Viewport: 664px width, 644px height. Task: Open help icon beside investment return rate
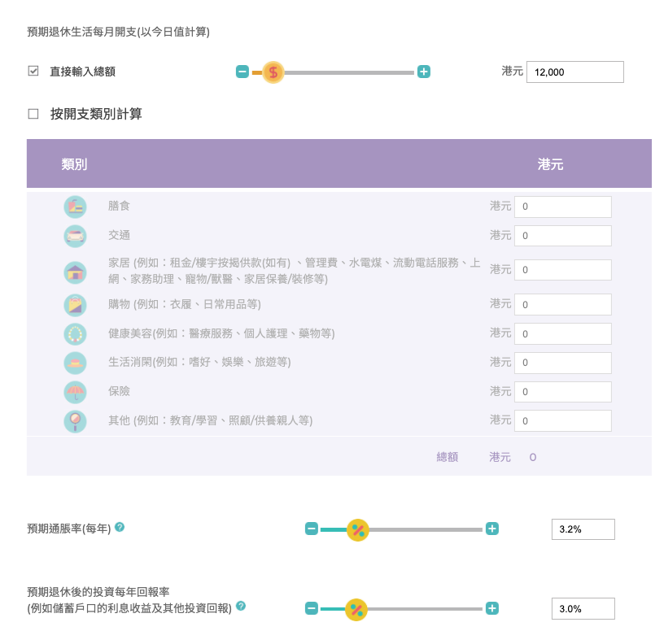241,606
